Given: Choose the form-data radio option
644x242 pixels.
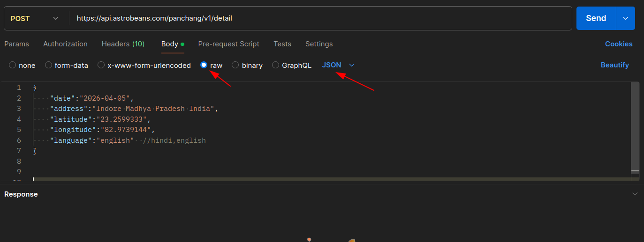Looking at the screenshot, I should pyautogui.click(x=48, y=65).
